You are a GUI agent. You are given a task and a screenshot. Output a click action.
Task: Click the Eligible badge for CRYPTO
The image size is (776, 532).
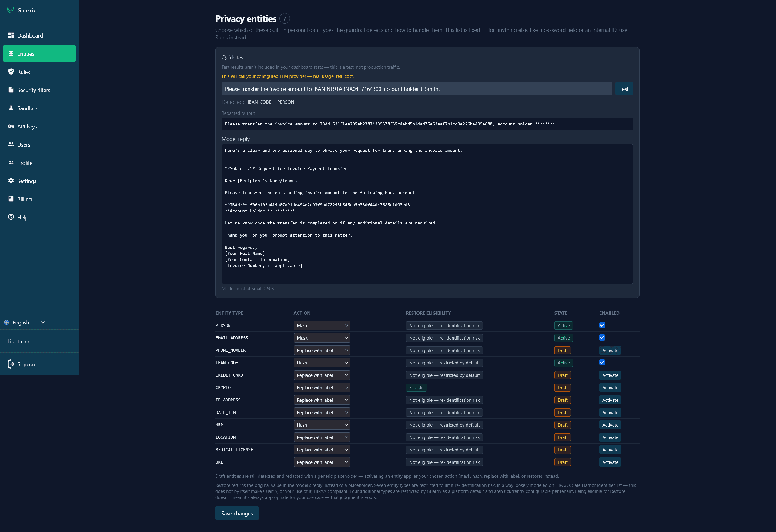pyautogui.click(x=416, y=387)
